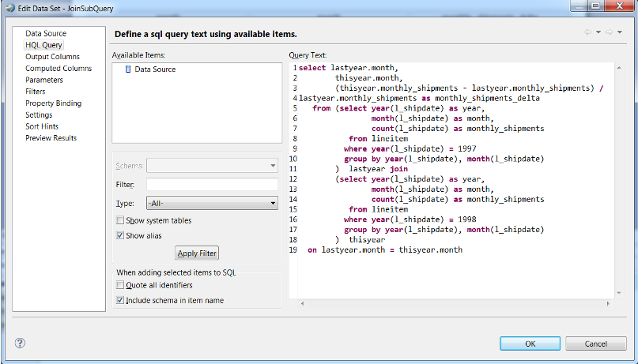Click Data Source in Available Items tree

pyautogui.click(x=155, y=69)
